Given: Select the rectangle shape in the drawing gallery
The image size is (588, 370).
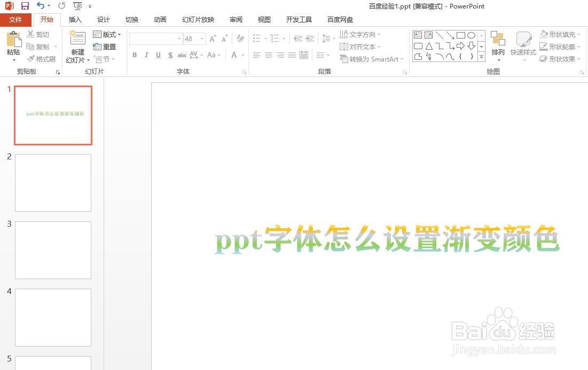Looking at the screenshot, I should pos(461,35).
